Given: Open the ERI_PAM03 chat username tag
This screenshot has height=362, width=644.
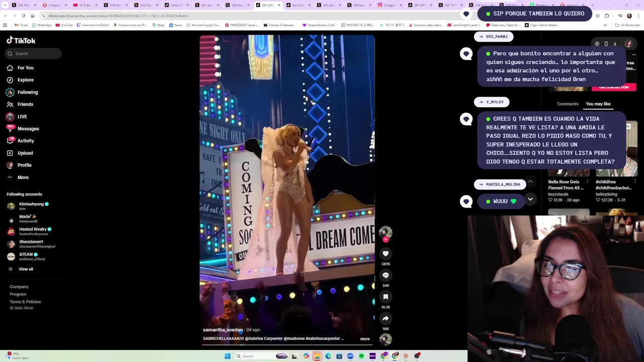Looking at the screenshot, I should tap(493, 37).
